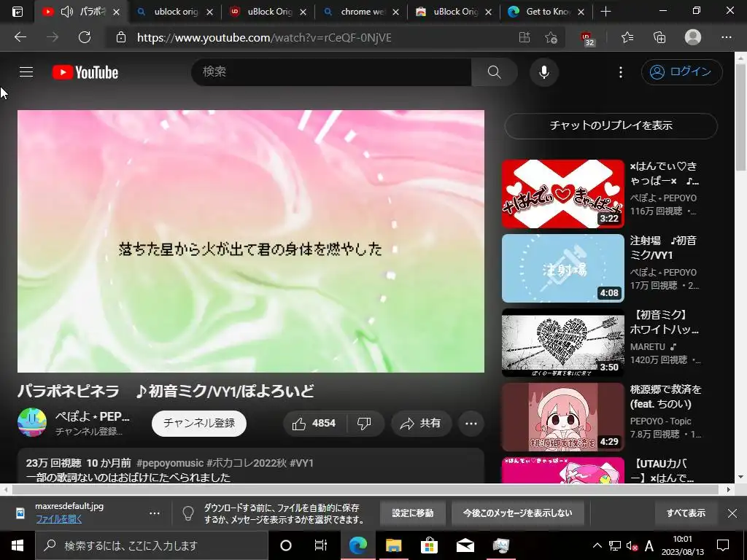The height and width of the screenshot is (560, 747).
Task: Dislike the video with thumbs down
Action: (x=365, y=424)
